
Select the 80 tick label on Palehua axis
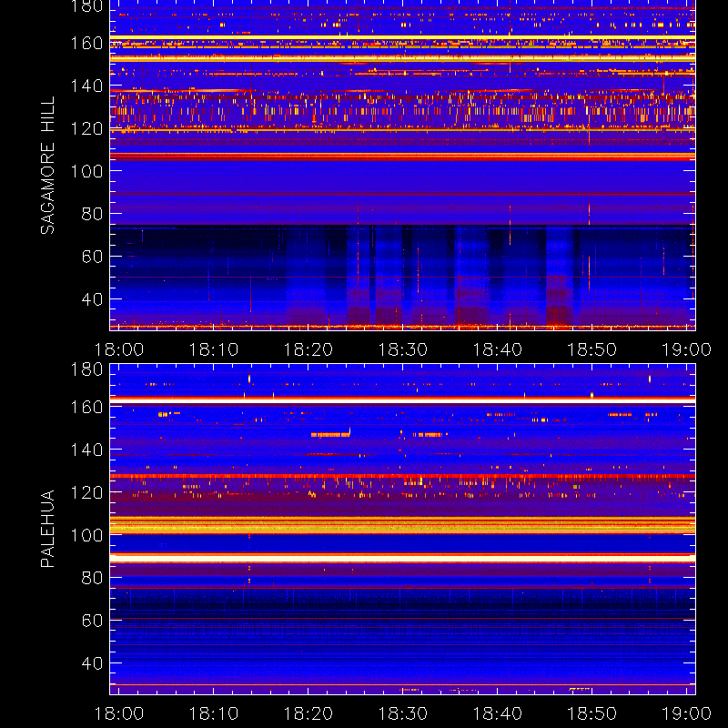click(93, 578)
